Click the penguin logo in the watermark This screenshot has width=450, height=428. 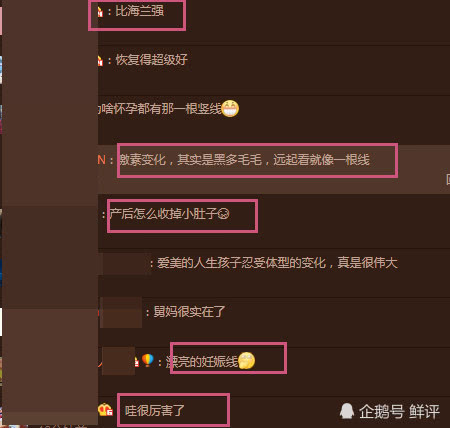tap(347, 411)
